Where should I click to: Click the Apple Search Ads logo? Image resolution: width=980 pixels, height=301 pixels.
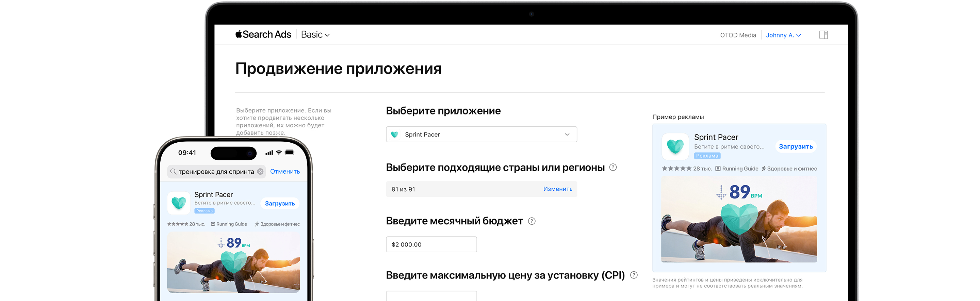point(263,35)
